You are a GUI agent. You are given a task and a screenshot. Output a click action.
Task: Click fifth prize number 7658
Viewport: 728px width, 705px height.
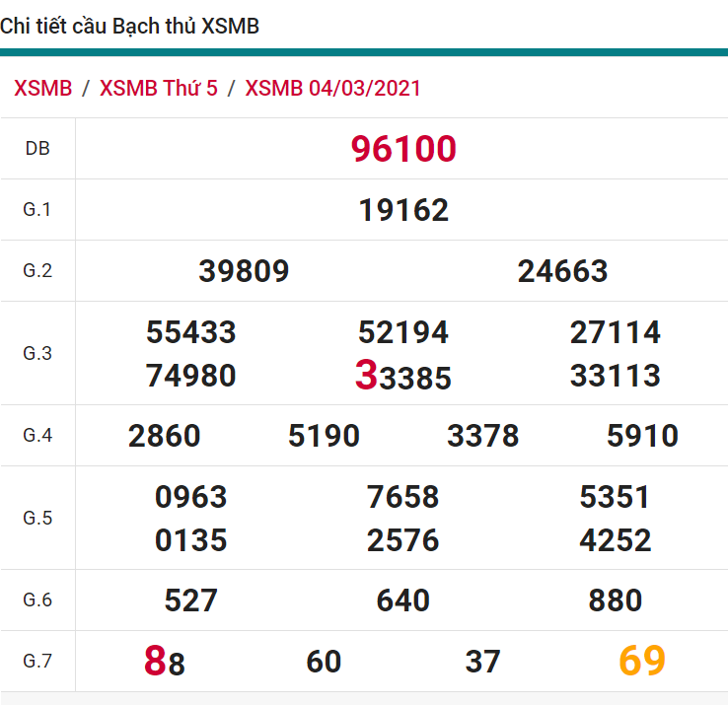click(x=402, y=497)
